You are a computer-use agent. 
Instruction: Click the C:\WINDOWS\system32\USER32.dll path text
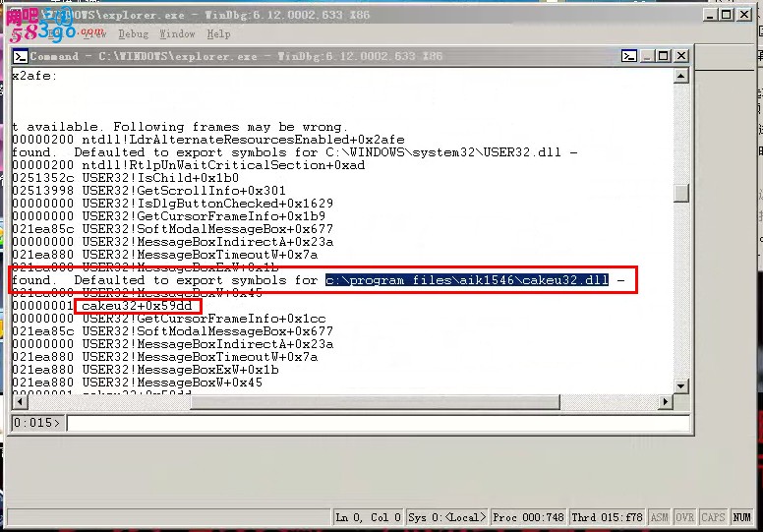coord(442,152)
